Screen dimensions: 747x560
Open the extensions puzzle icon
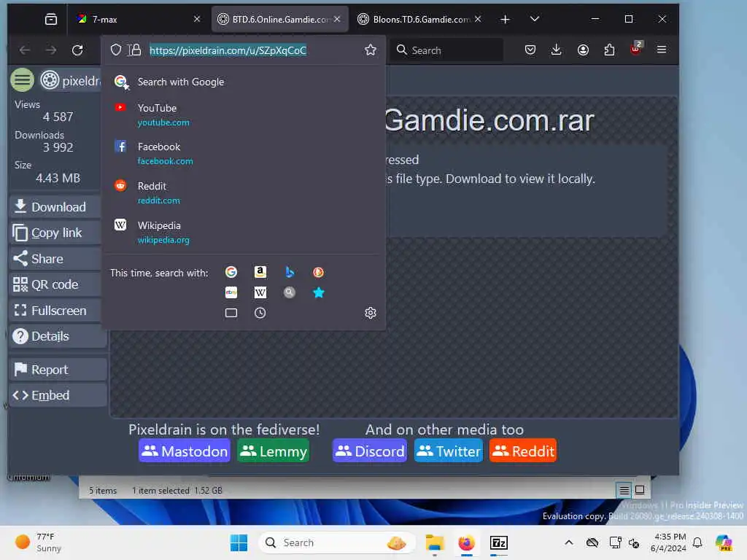tap(609, 50)
